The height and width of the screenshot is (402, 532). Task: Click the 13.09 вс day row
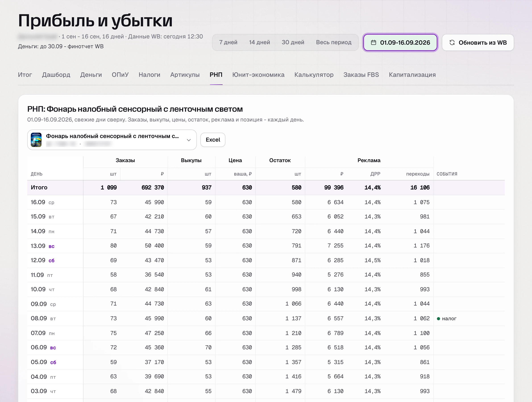[x=266, y=246]
